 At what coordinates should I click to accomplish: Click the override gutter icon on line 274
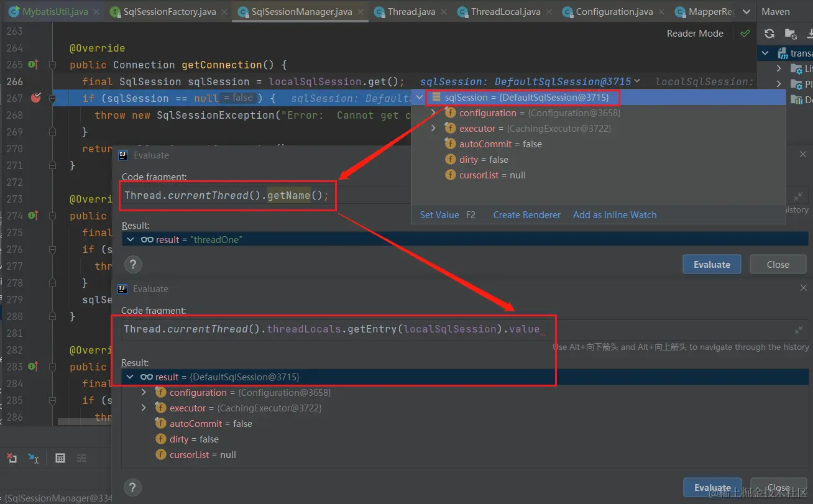pos(33,216)
